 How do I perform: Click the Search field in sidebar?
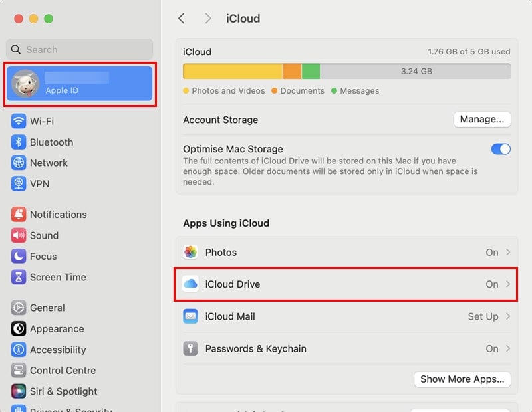[80, 49]
